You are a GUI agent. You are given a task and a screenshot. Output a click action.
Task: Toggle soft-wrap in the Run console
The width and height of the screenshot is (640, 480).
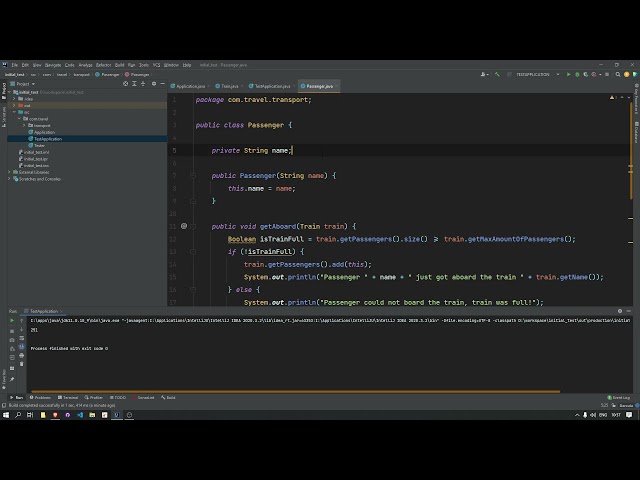[x=22, y=338]
